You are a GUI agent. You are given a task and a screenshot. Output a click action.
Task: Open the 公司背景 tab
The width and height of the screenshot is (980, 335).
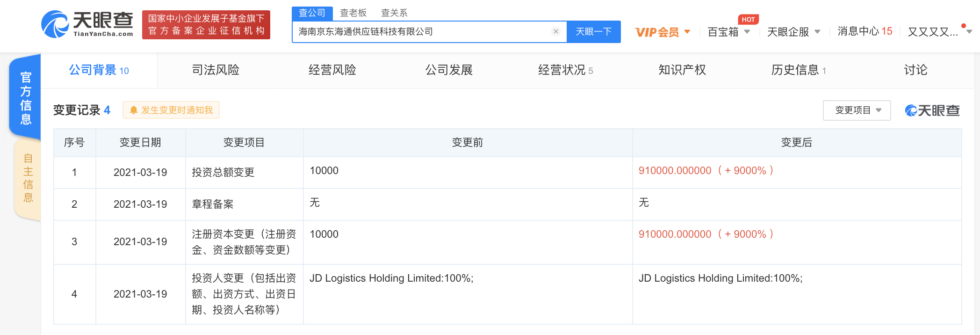pos(99,70)
